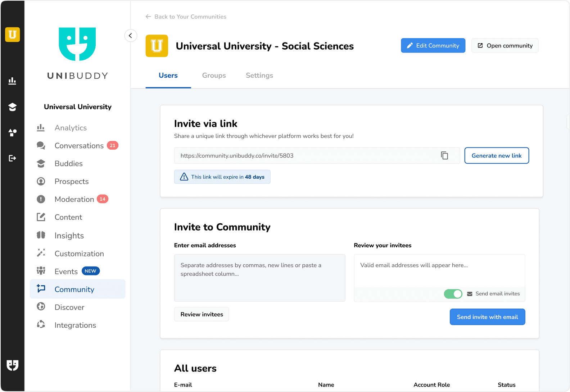Screen dimensions: 570x392
Task: Open Content in the sidebar
Action: [x=68, y=217]
